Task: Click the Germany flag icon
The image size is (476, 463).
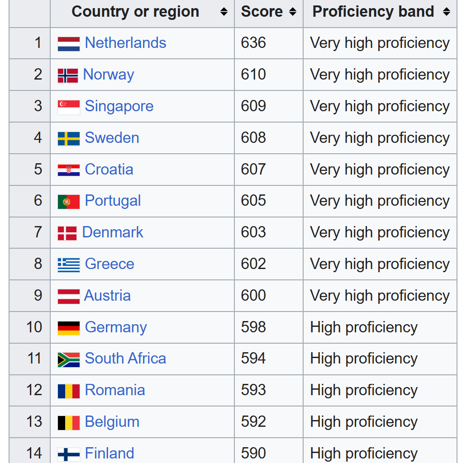Action: [x=69, y=328]
